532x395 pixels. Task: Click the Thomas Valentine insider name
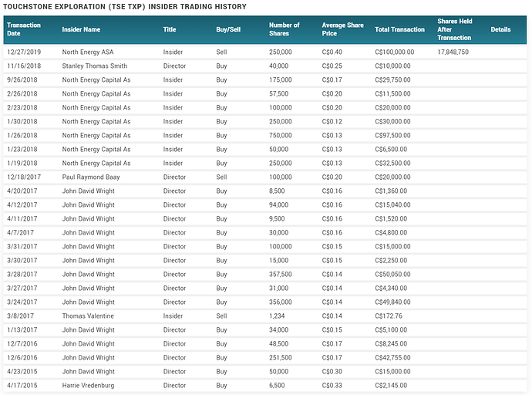coord(88,316)
